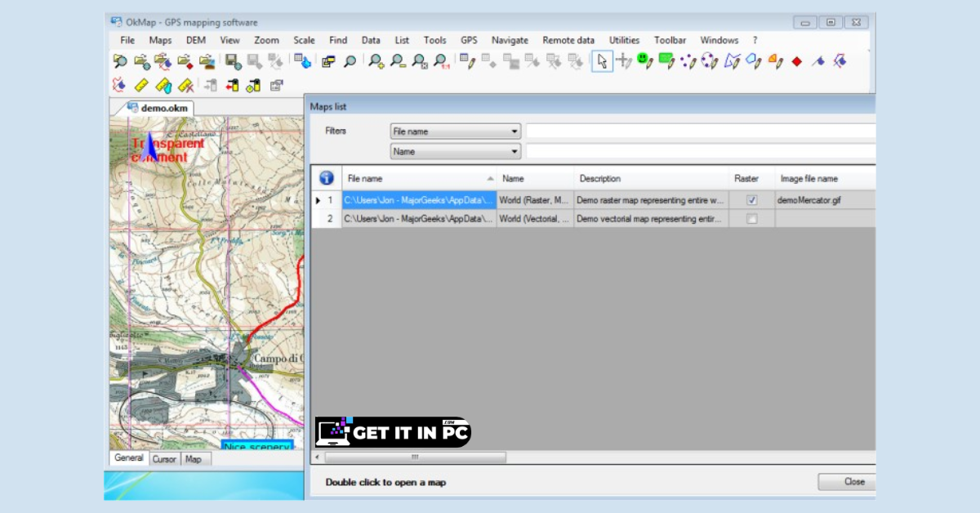Open the File name filter dropdown
980x513 pixels.
pyautogui.click(x=456, y=131)
